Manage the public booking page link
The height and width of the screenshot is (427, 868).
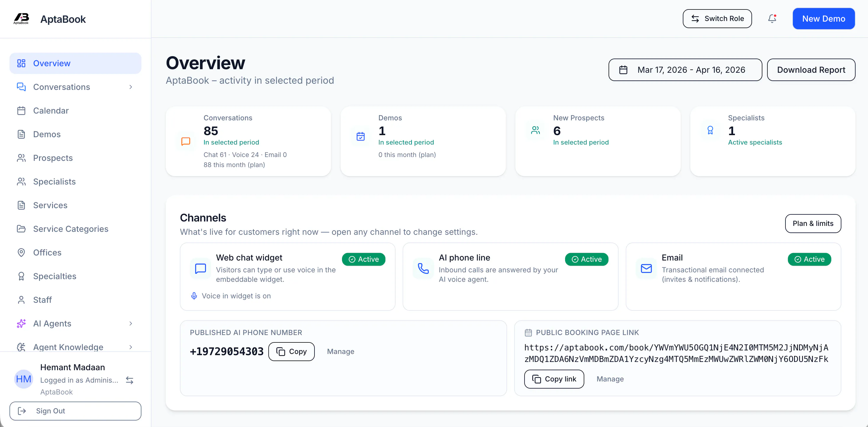[610, 379]
